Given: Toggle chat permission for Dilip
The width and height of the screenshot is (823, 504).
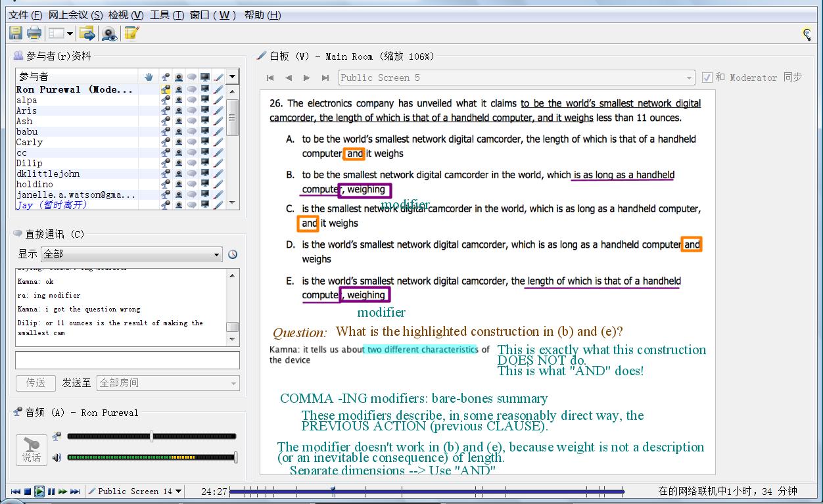Looking at the screenshot, I should (192, 163).
